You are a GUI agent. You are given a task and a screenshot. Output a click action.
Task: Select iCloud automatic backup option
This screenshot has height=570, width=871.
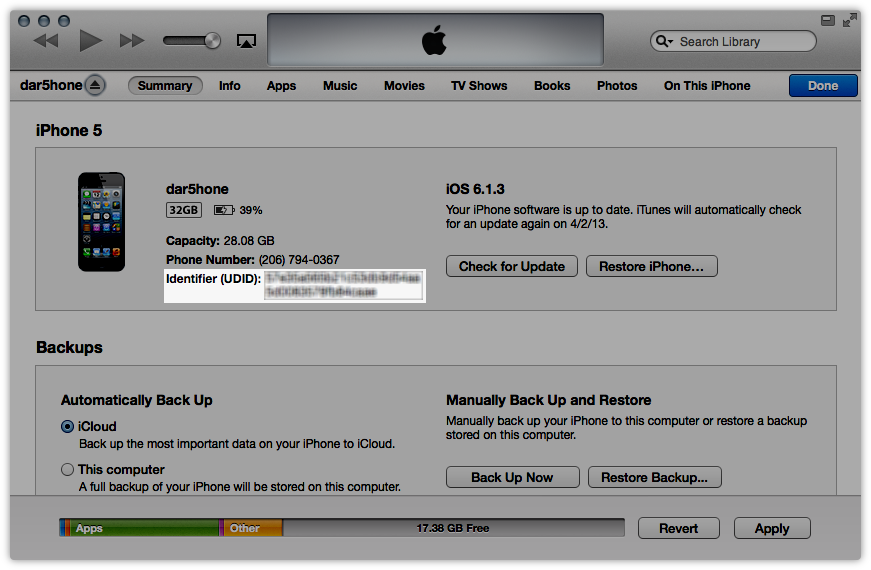[67, 426]
